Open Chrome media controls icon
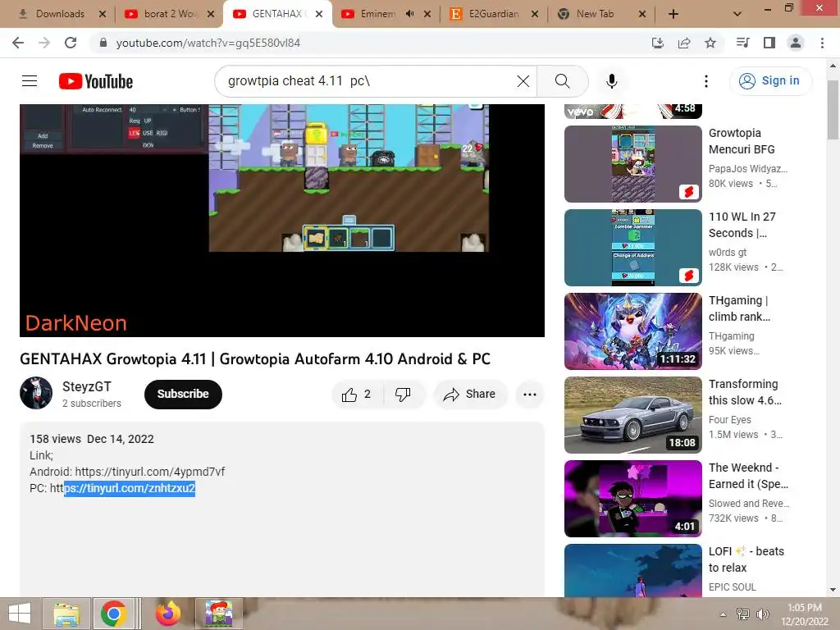840x630 pixels. pyautogui.click(x=742, y=43)
